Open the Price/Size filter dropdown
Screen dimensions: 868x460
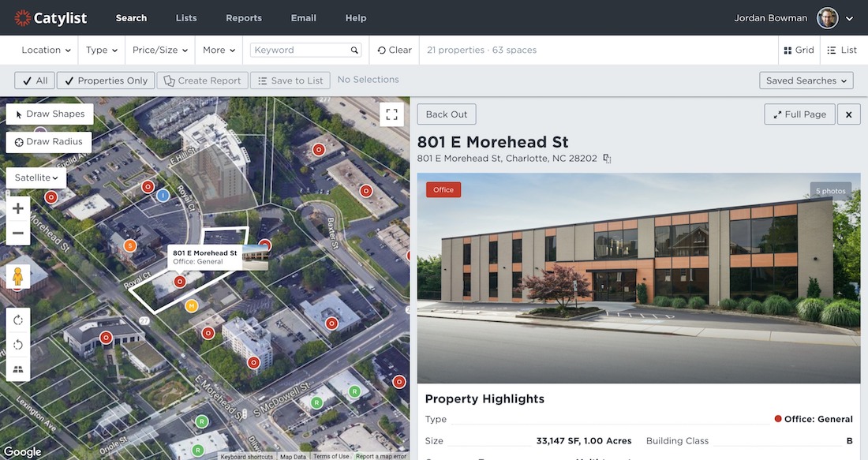160,50
